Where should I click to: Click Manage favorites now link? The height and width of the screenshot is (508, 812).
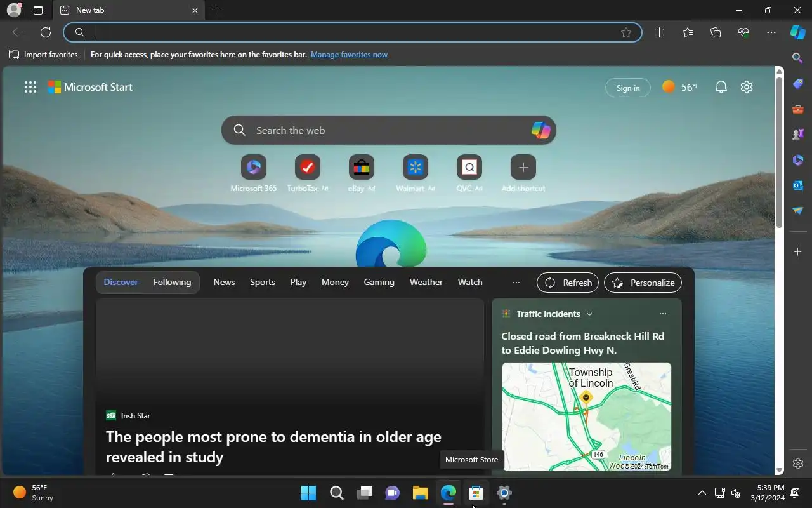pyautogui.click(x=349, y=55)
